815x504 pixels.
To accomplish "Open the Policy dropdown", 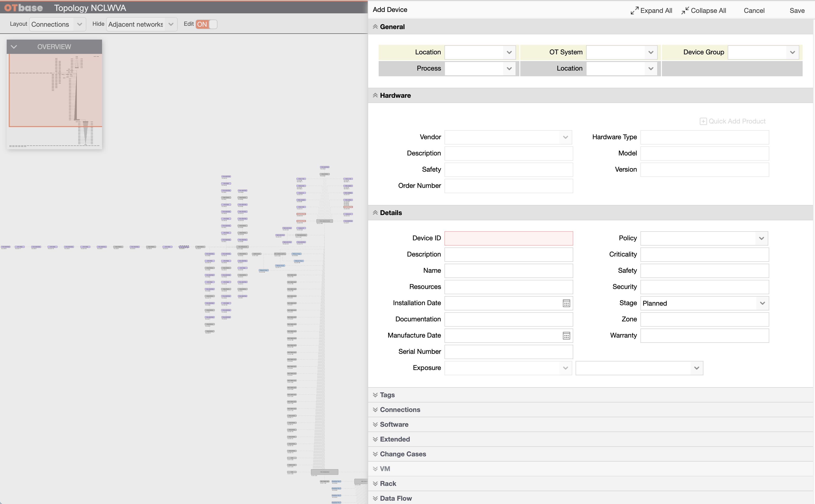I will tap(704, 238).
